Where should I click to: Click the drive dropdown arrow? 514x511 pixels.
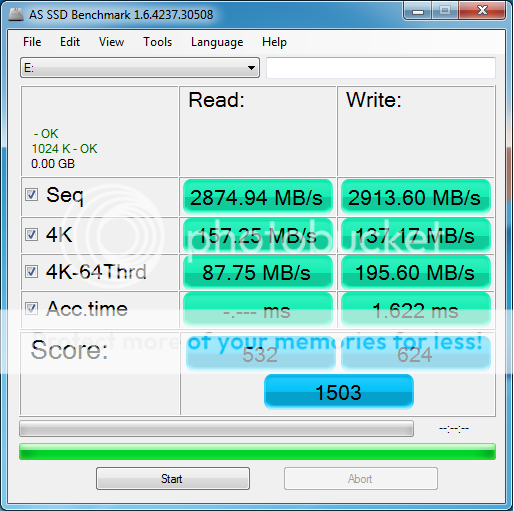coord(251,68)
